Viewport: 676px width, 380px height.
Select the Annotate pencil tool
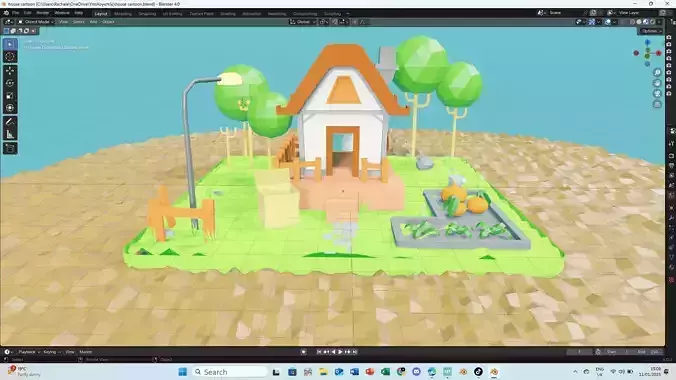(10, 122)
